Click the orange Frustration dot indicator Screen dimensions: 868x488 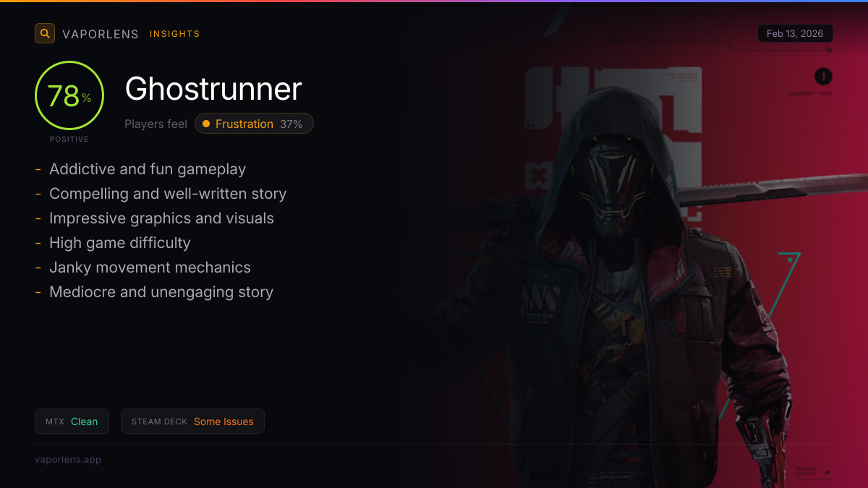(206, 124)
